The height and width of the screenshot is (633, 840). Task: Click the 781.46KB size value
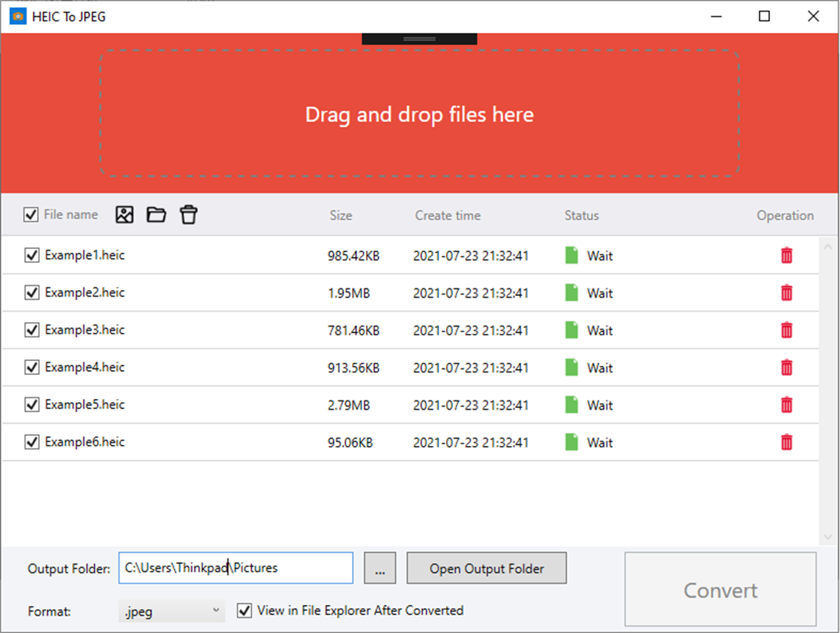click(x=354, y=331)
